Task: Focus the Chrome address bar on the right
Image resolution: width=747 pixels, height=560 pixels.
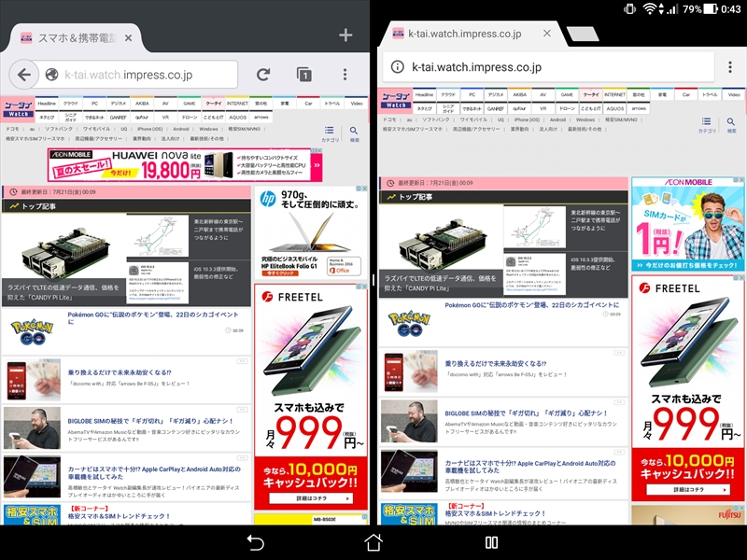Action: click(x=548, y=67)
